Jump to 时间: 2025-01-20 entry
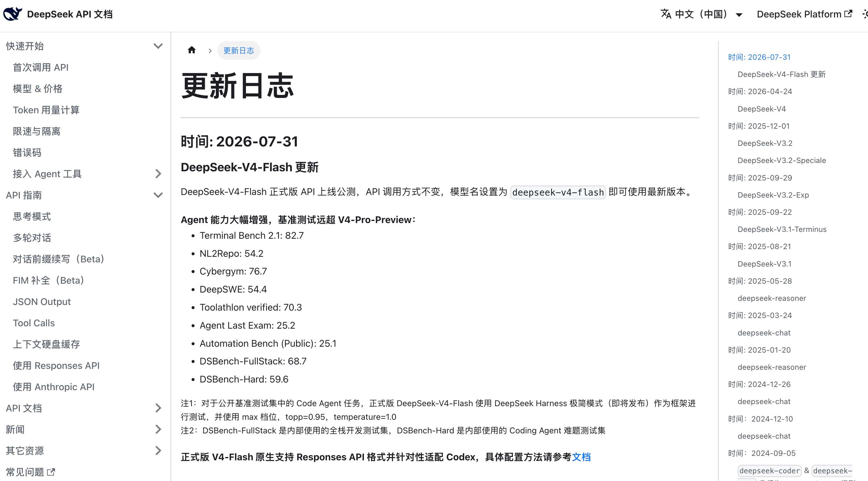The height and width of the screenshot is (481, 868). [x=759, y=350]
